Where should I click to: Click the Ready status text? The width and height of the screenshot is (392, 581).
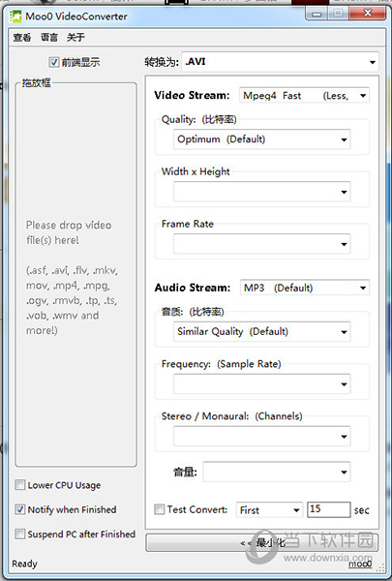24,564
